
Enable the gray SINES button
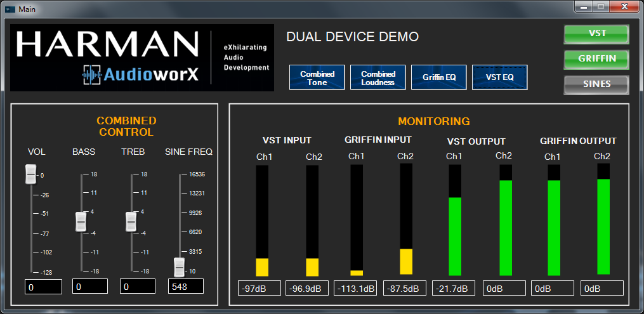[596, 84]
